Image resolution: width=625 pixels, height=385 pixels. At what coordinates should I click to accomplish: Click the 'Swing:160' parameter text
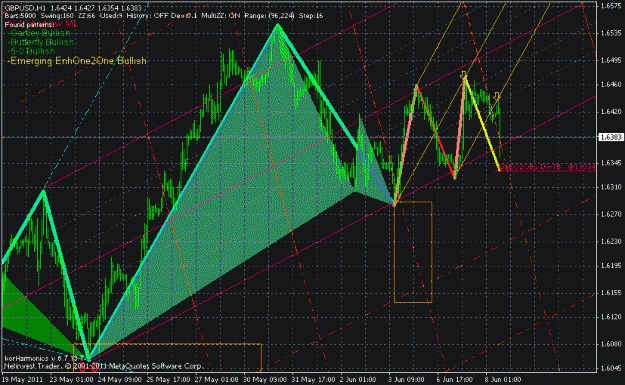(56, 16)
